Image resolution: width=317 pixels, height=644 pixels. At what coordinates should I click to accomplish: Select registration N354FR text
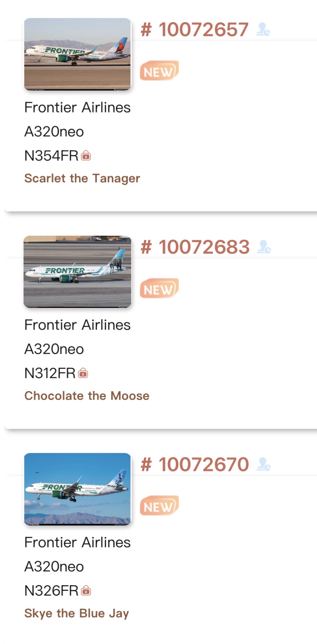click(x=51, y=156)
